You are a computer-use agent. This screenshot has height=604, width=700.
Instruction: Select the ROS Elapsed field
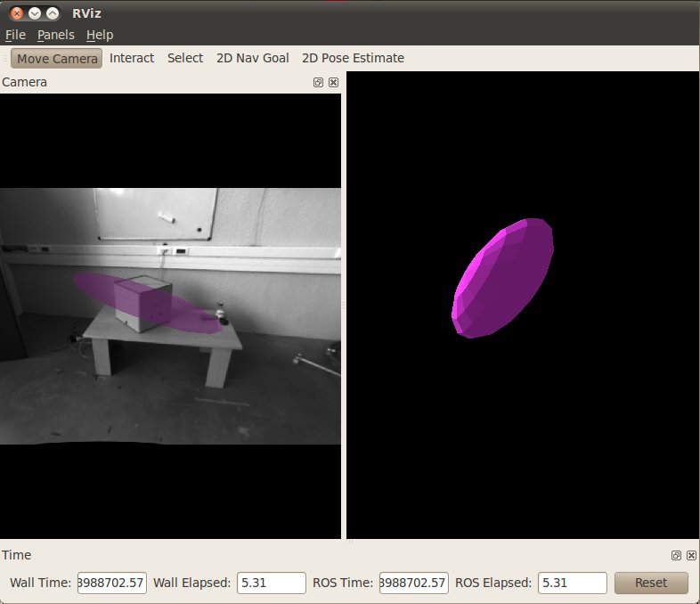point(573,583)
